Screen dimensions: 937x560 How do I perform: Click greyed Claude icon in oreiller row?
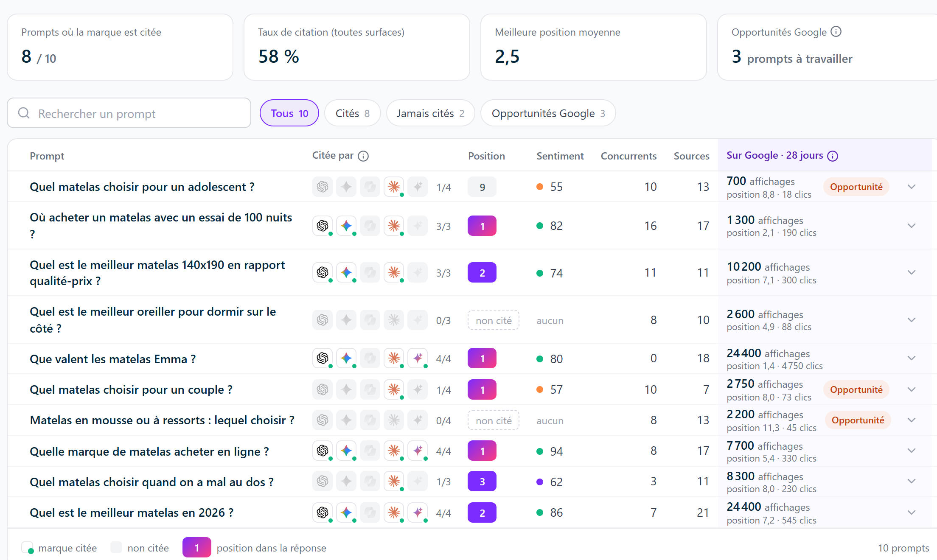[394, 320]
